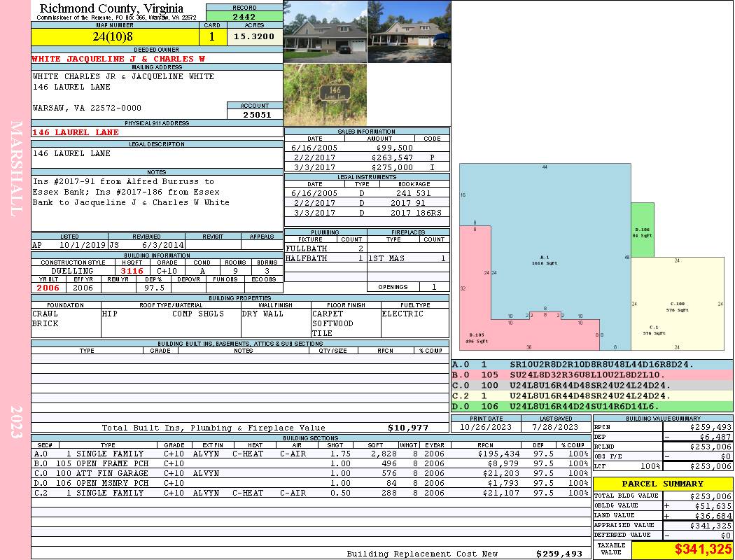735x560 pixels.
Task: Click the red year built 2006 value
Action: [x=48, y=288]
